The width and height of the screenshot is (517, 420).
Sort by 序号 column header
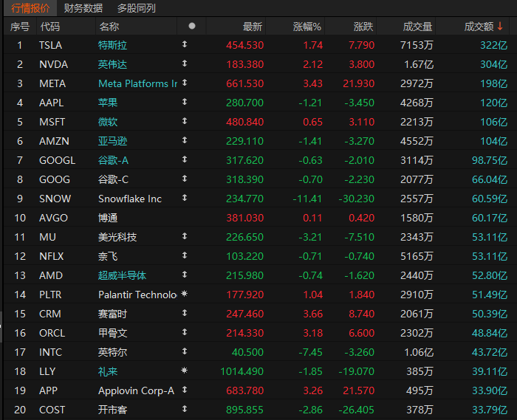click(x=20, y=27)
